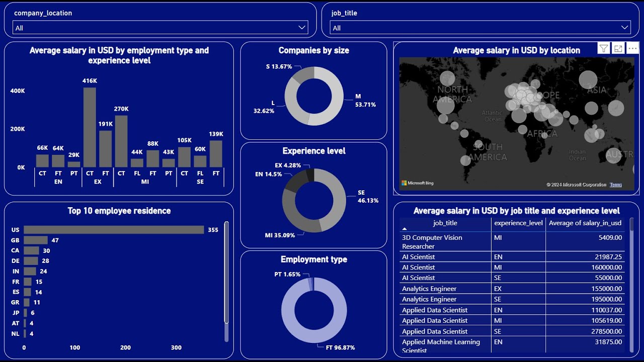This screenshot has width=644, height=362.
Task: Select the 191K EX full-time bar
Action: coord(105,149)
